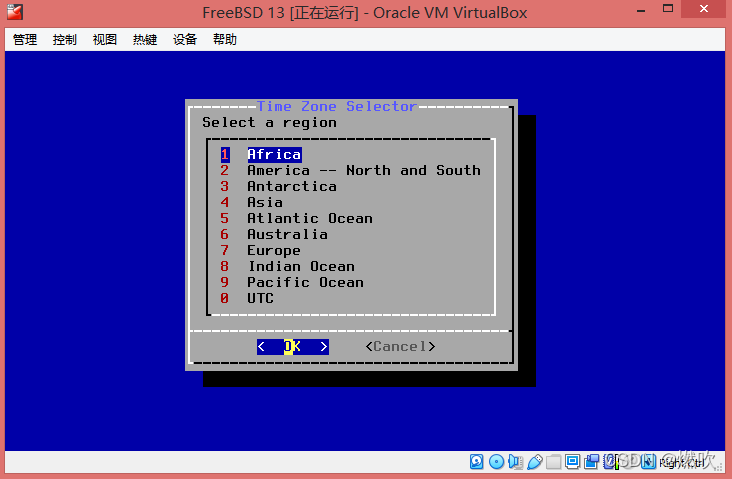Click the USB devices status icon
The width and height of the screenshot is (732, 479).
(x=535, y=462)
